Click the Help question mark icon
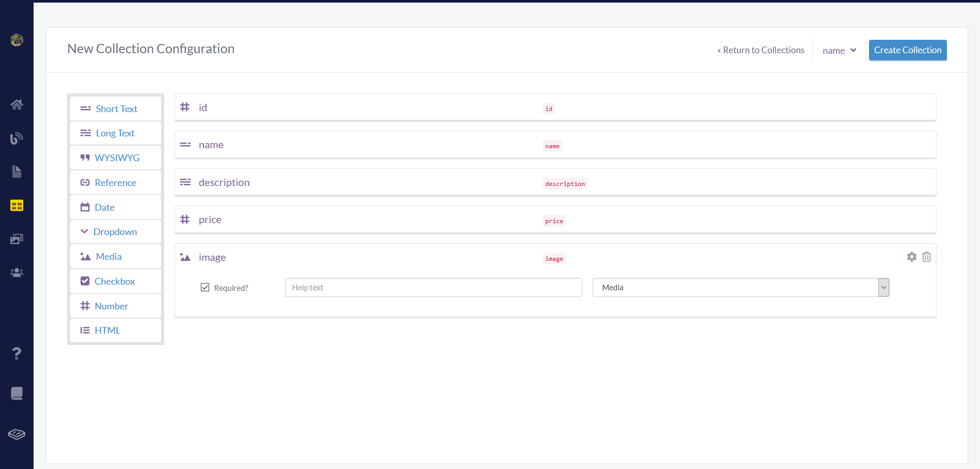Image resolution: width=980 pixels, height=469 pixels. tap(17, 353)
